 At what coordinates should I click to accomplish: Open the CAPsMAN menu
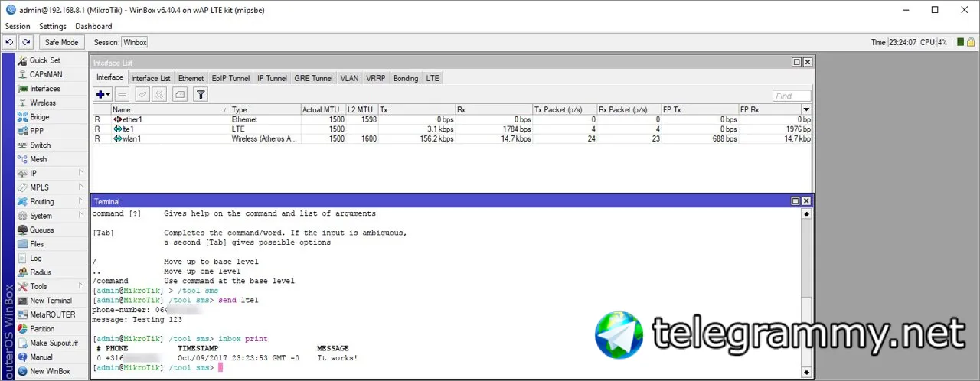pyautogui.click(x=46, y=74)
